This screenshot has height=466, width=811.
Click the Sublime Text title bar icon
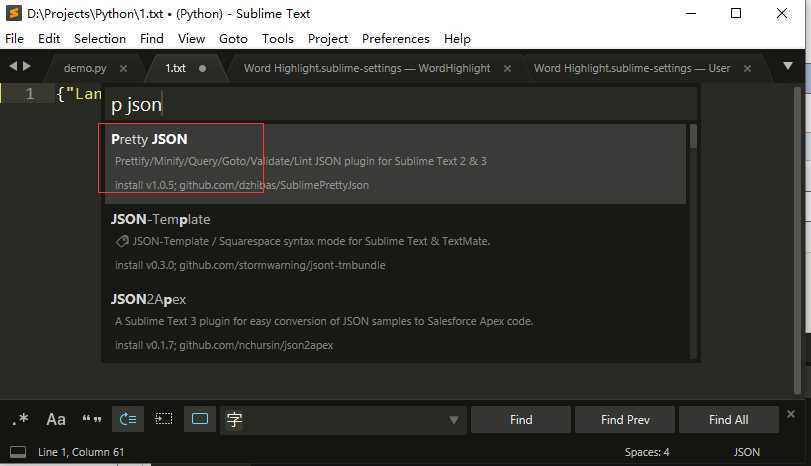[x=13, y=13]
